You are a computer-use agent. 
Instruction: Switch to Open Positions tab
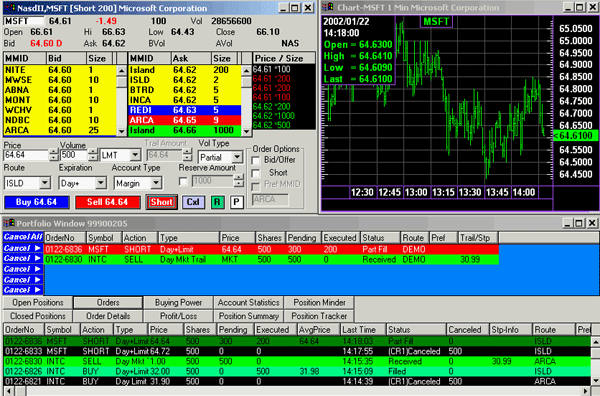[x=38, y=303]
